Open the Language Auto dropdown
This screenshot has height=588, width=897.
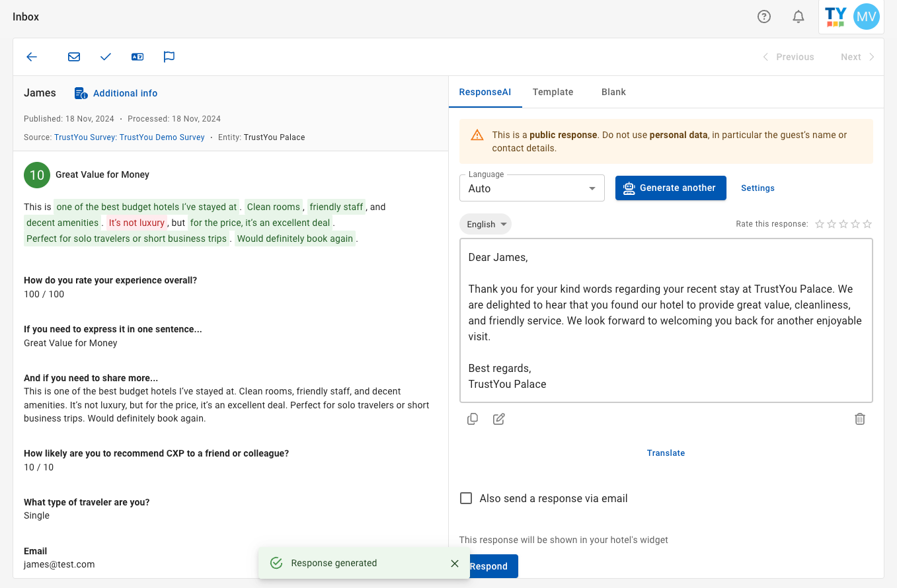pos(532,188)
